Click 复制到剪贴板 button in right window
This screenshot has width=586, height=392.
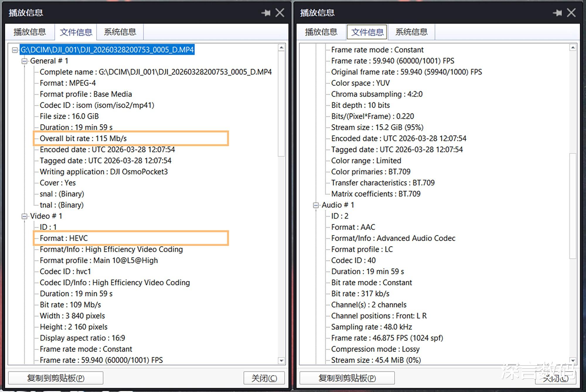(x=347, y=378)
